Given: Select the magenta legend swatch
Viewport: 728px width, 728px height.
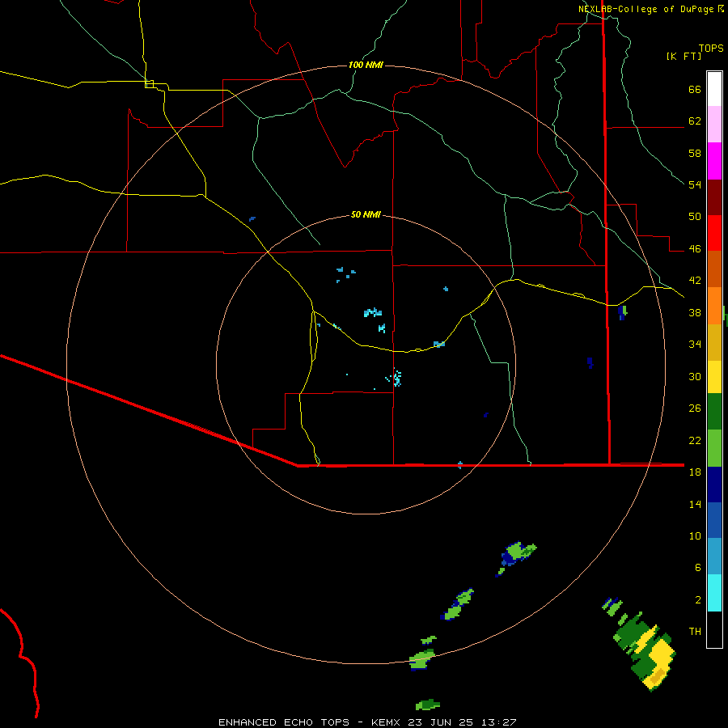Looking at the screenshot, I should (x=714, y=161).
